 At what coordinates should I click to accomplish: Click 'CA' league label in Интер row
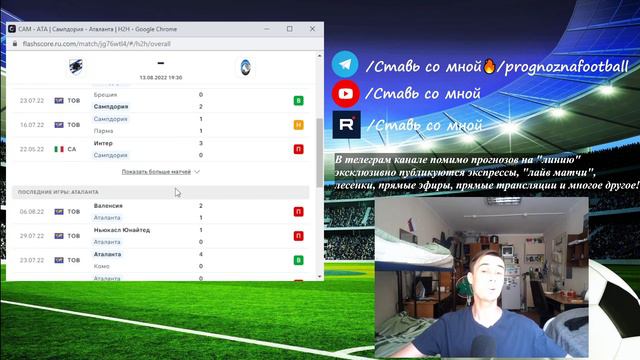(72, 149)
